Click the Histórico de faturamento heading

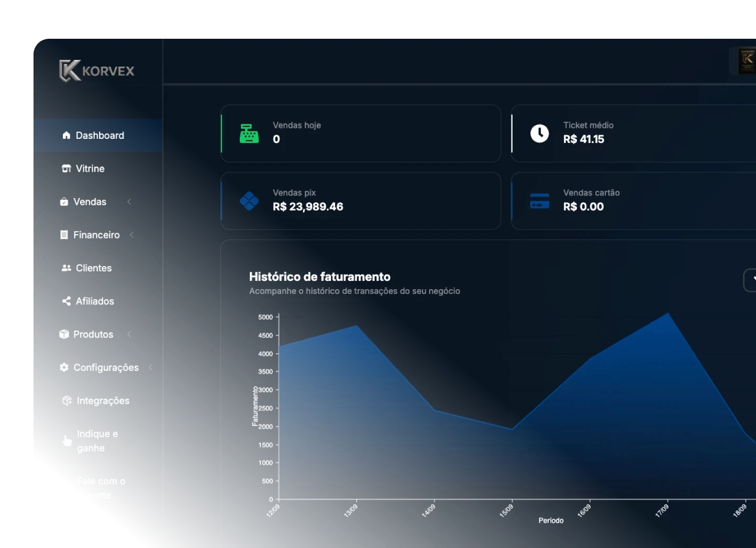coord(320,277)
